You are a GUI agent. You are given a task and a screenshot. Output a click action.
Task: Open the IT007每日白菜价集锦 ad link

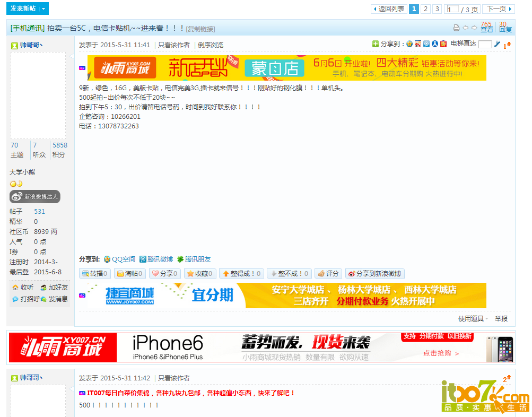191,393
